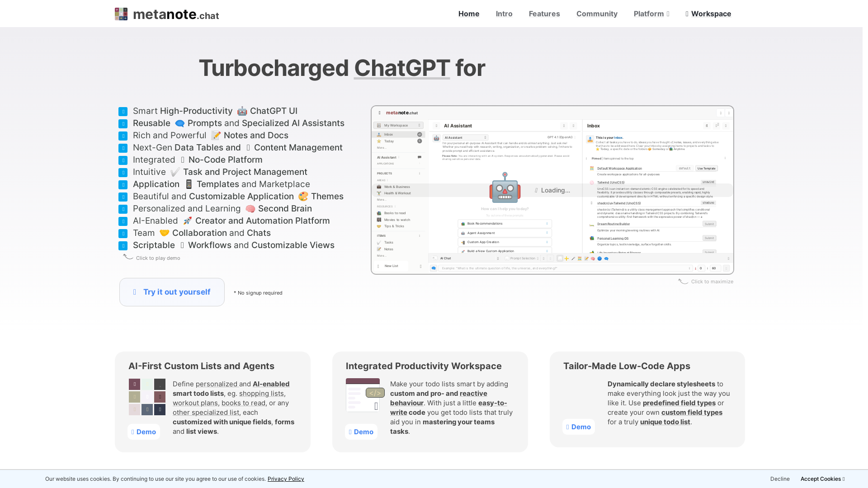This screenshot has height=488, width=868.
Task: Expand the ITEMS section menu in demo sidebar
Action: point(420,236)
